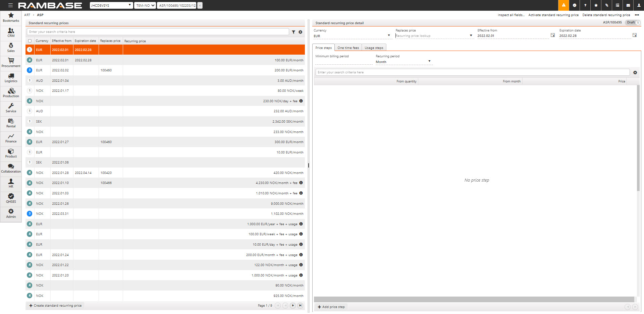Image resolution: width=644 pixels, height=314 pixels.
Task: Click the Add price step button
Action: click(x=331, y=307)
